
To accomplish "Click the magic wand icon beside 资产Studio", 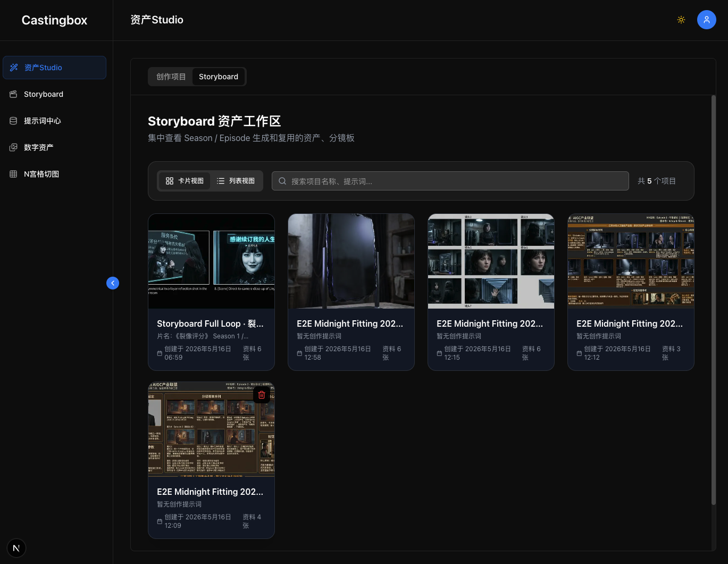I will (14, 68).
